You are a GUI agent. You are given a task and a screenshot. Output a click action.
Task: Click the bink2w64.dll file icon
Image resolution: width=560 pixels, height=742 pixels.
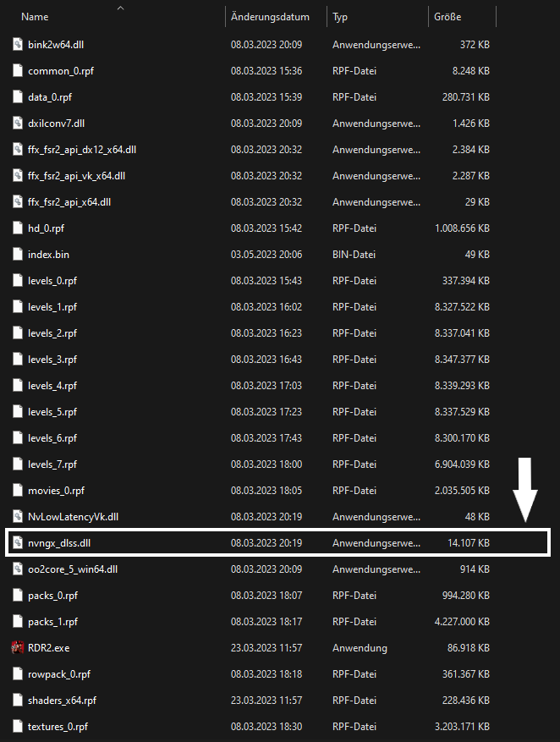16,45
